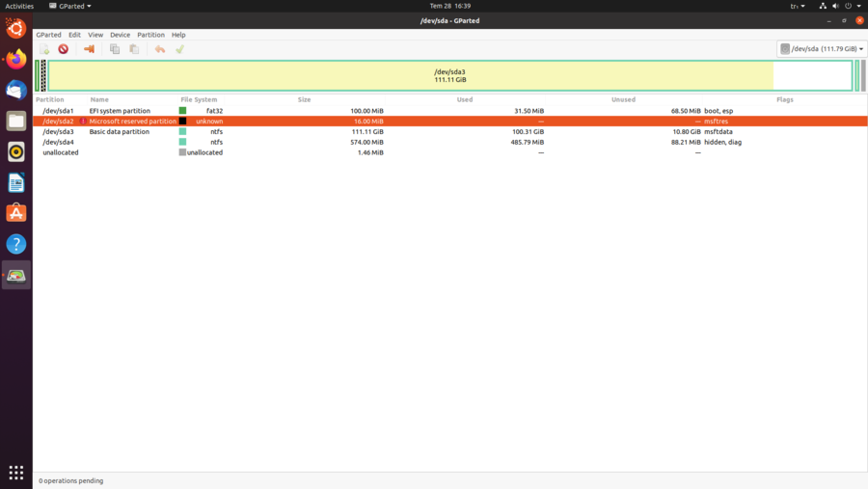Select the /dev/sda3 block in the disk map
This screenshot has width=868, height=489.
pyautogui.click(x=450, y=75)
